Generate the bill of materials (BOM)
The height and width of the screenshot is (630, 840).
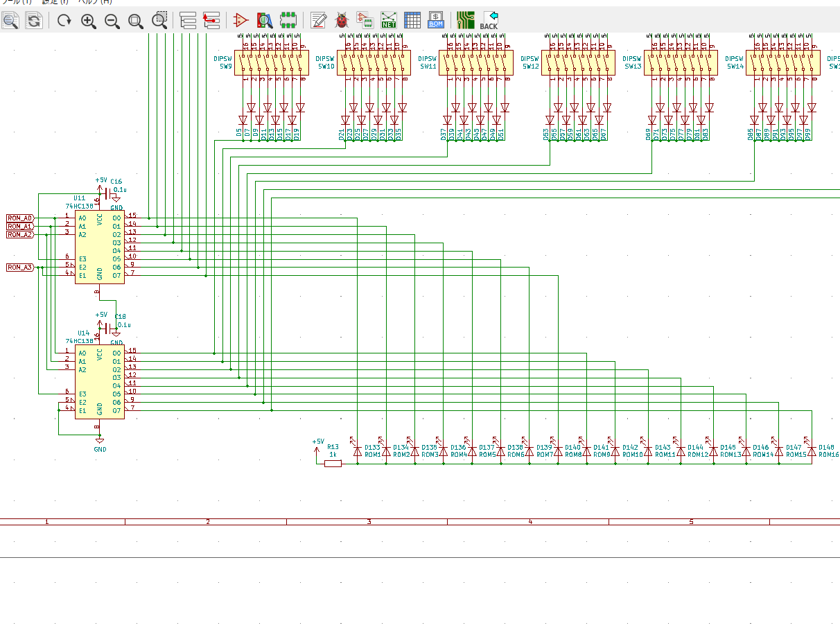(x=436, y=20)
